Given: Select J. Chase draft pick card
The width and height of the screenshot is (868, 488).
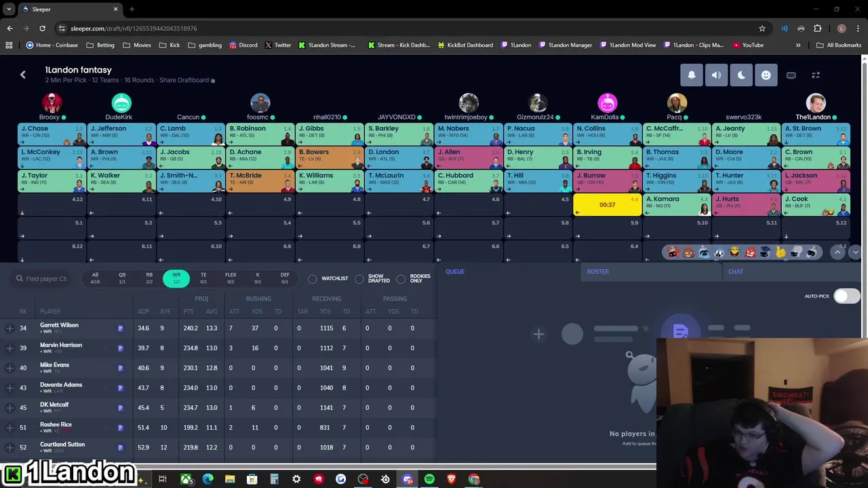Looking at the screenshot, I should click(52, 134).
